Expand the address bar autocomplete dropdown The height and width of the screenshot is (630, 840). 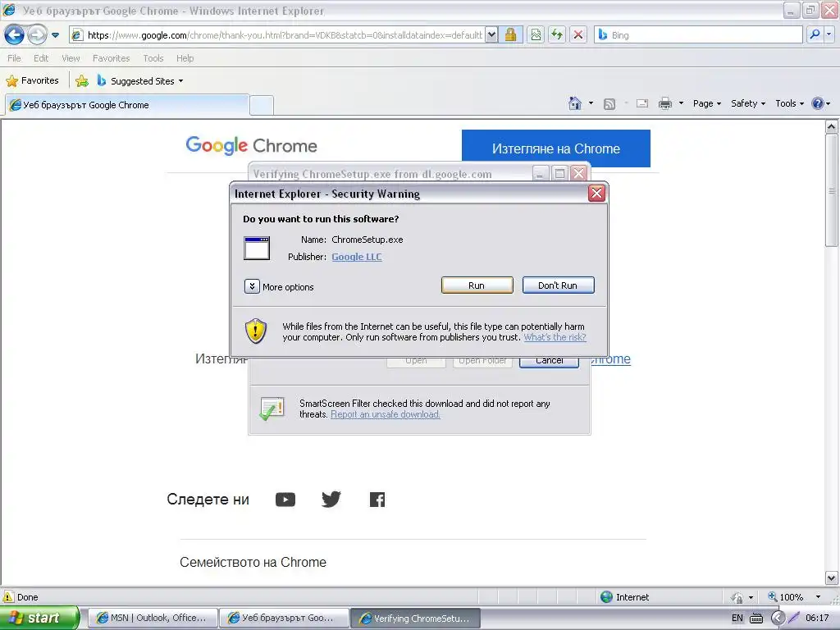pyautogui.click(x=491, y=35)
